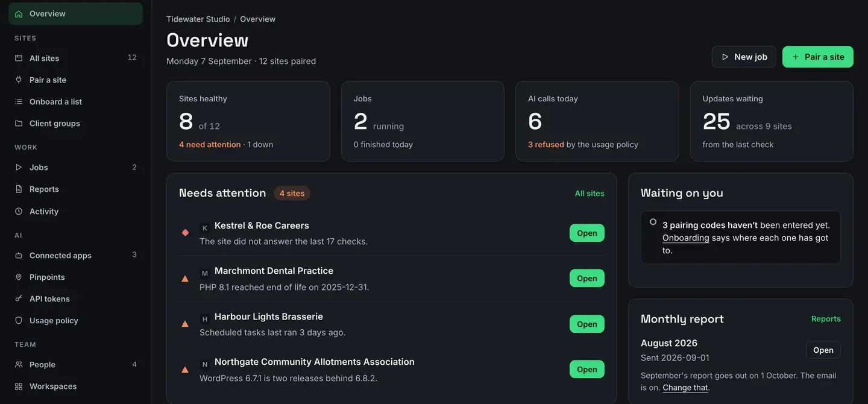Click the key icon beside API tokens
This screenshot has height=404, width=868.
point(19,299)
